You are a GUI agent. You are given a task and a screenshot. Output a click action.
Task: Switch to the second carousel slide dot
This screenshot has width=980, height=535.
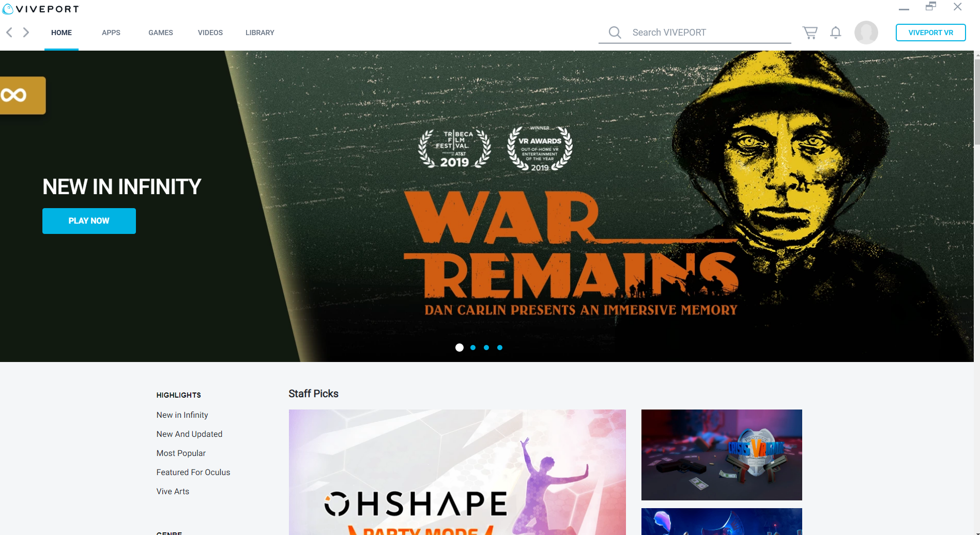tap(473, 348)
